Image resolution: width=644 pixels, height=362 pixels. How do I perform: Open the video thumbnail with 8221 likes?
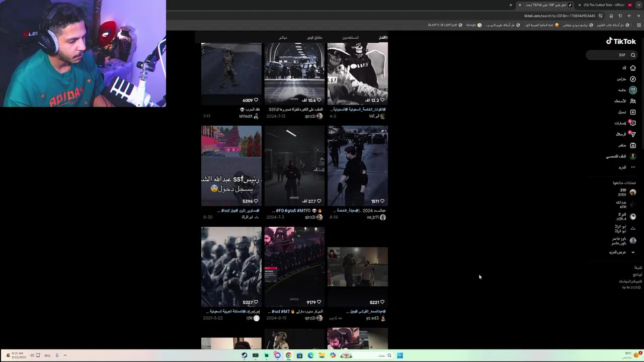tap(358, 266)
